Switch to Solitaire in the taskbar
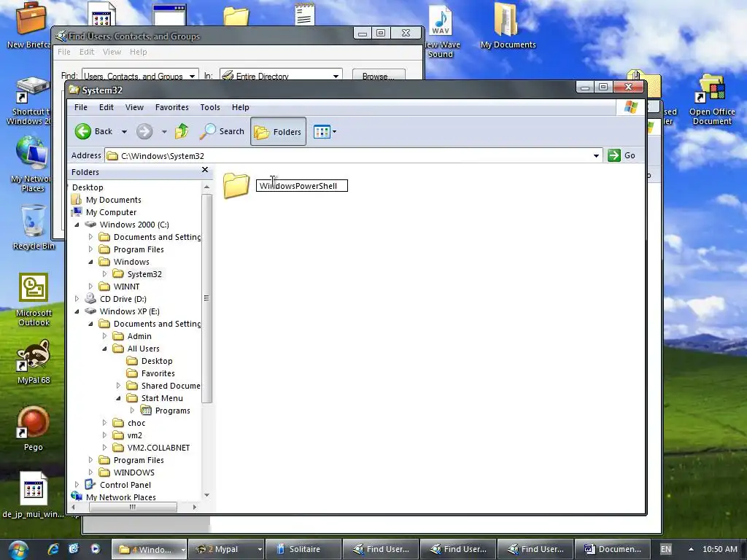The width and height of the screenshot is (747, 560). (x=303, y=549)
